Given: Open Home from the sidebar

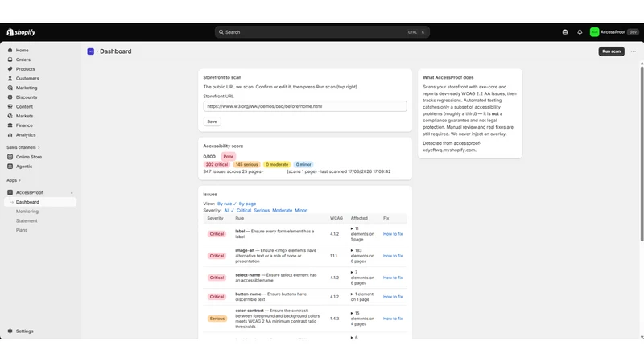Looking at the screenshot, I should [23, 50].
